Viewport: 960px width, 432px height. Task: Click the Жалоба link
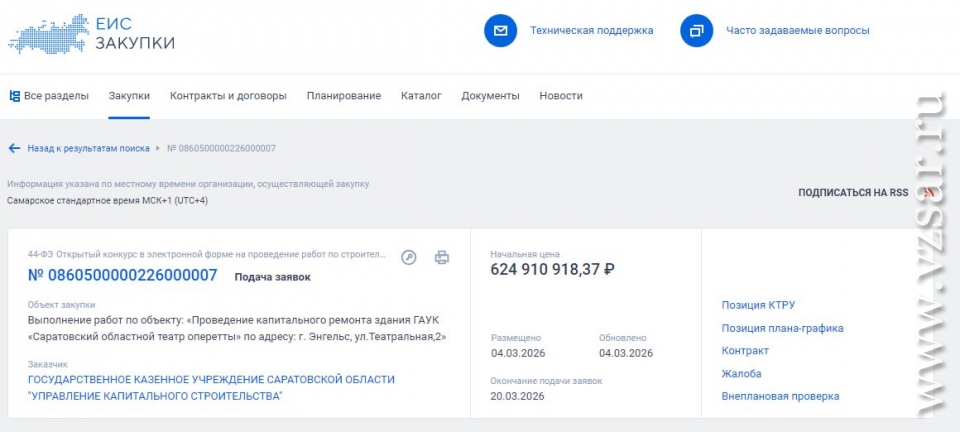(x=741, y=373)
